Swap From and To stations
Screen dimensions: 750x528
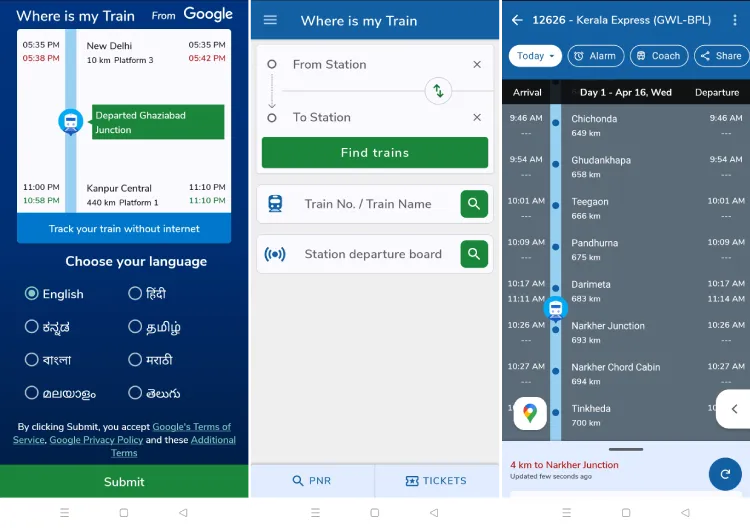click(x=438, y=91)
